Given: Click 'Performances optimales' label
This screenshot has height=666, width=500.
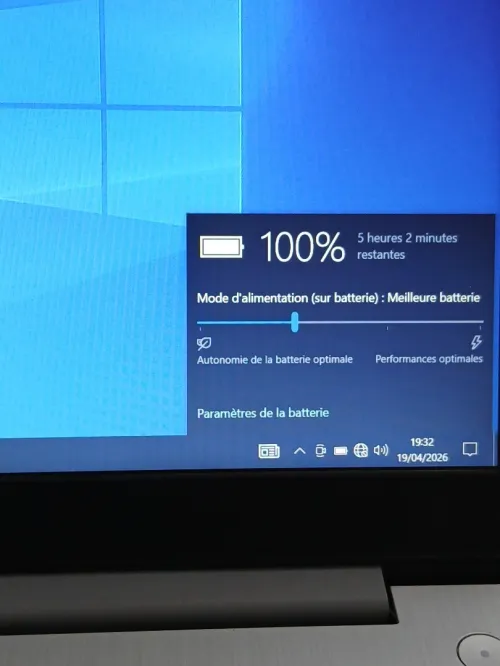Looking at the screenshot, I should click(429, 359).
